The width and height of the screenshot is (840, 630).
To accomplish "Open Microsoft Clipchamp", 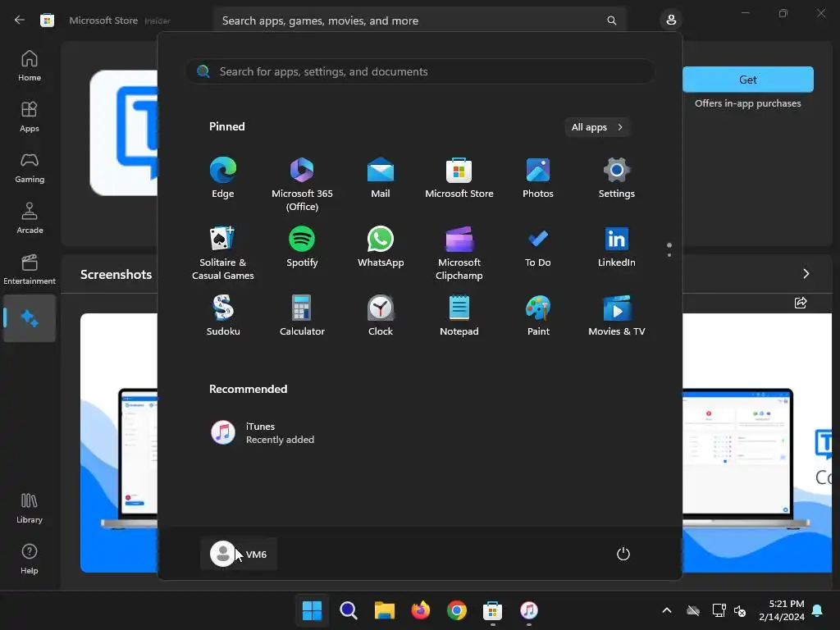I will coord(459,253).
